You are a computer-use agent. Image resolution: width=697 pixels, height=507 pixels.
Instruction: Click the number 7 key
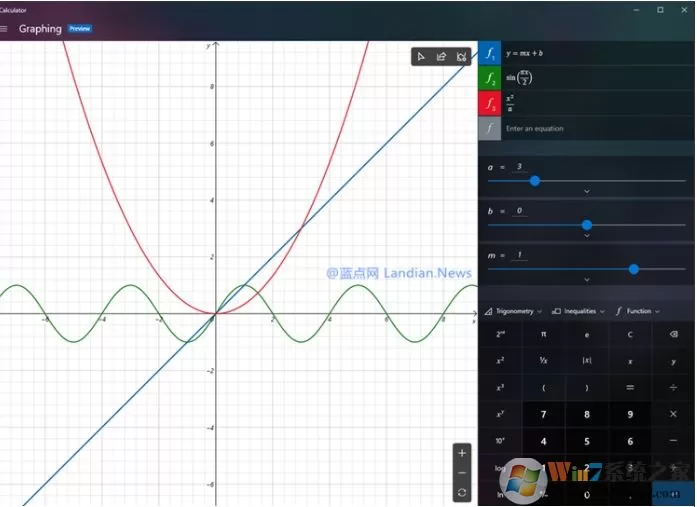click(543, 415)
